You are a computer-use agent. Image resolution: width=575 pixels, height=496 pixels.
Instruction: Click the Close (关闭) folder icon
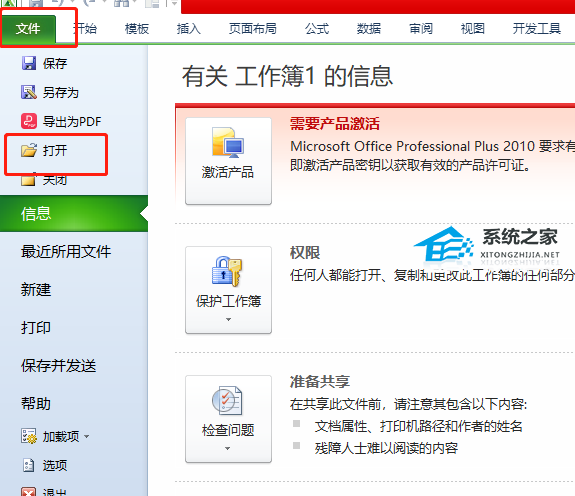[29, 180]
